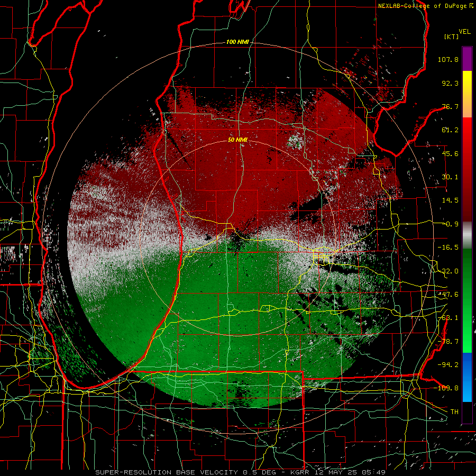Click the -47.6 legend value

[x=448, y=295]
